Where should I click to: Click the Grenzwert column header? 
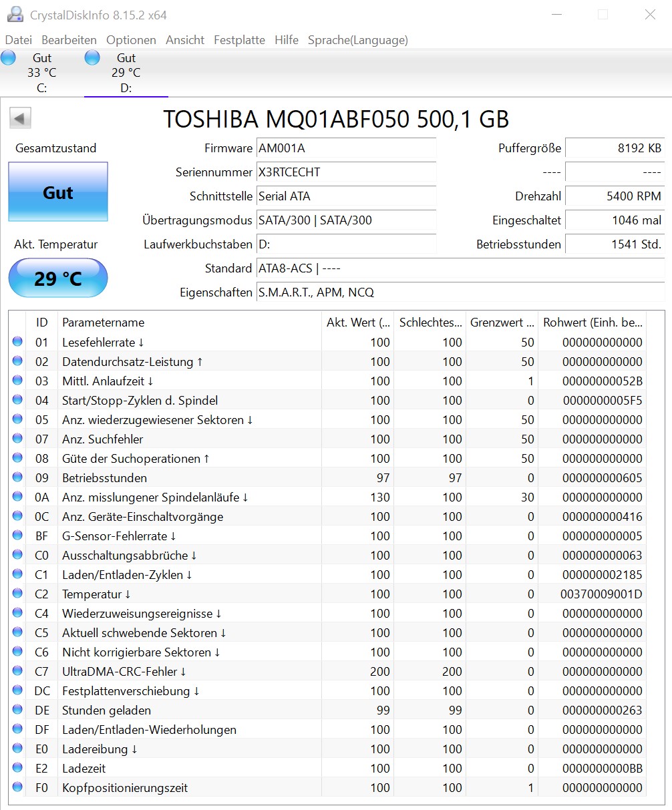click(x=502, y=323)
